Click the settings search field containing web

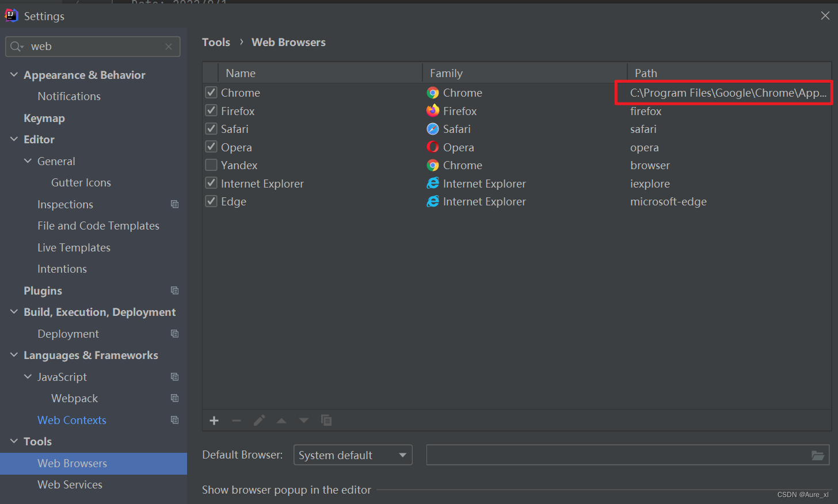[x=93, y=47]
